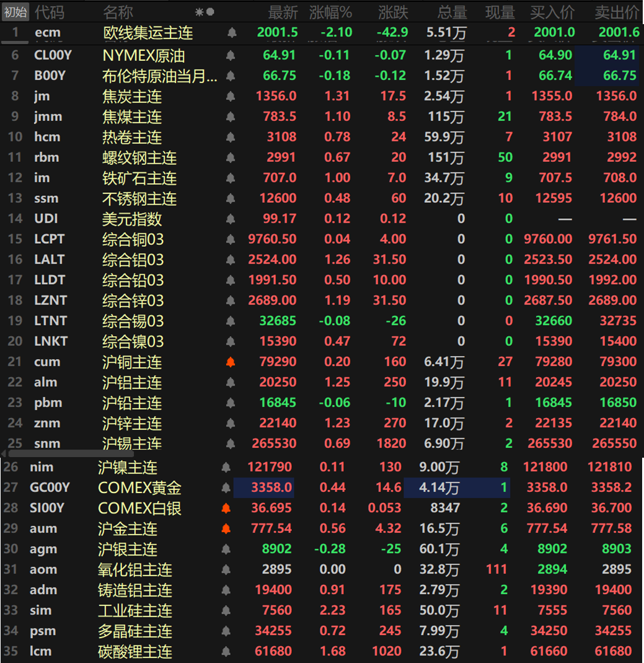This screenshot has height=663, width=644.
Task: Click the 代码 column header
Action: 50,12
